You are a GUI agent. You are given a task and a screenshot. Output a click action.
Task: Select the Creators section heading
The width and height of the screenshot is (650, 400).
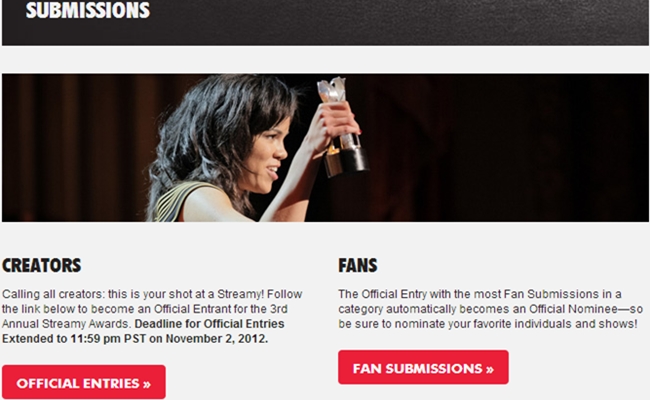pyautogui.click(x=41, y=265)
